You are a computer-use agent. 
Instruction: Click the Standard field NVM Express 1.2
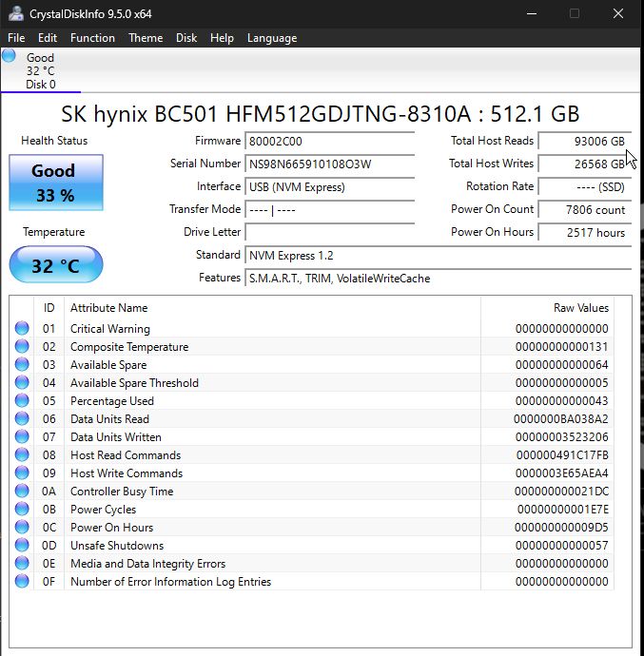438,255
